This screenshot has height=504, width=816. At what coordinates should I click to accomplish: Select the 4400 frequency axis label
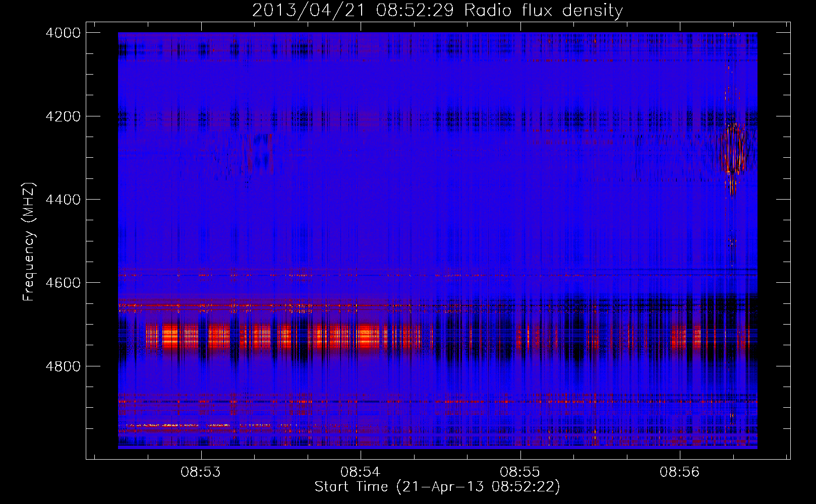pyautogui.click(x=63, y=200)
